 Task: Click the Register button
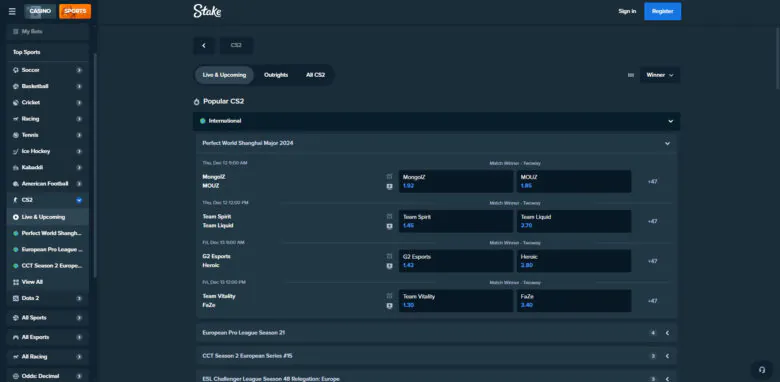point(663,11)
